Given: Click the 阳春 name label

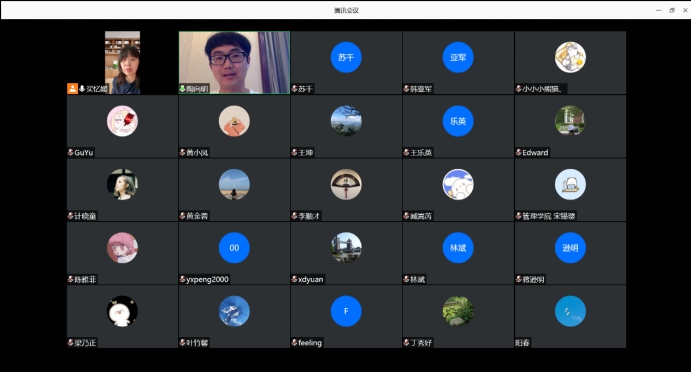Looking at the screenshot, I should [522, 343].
